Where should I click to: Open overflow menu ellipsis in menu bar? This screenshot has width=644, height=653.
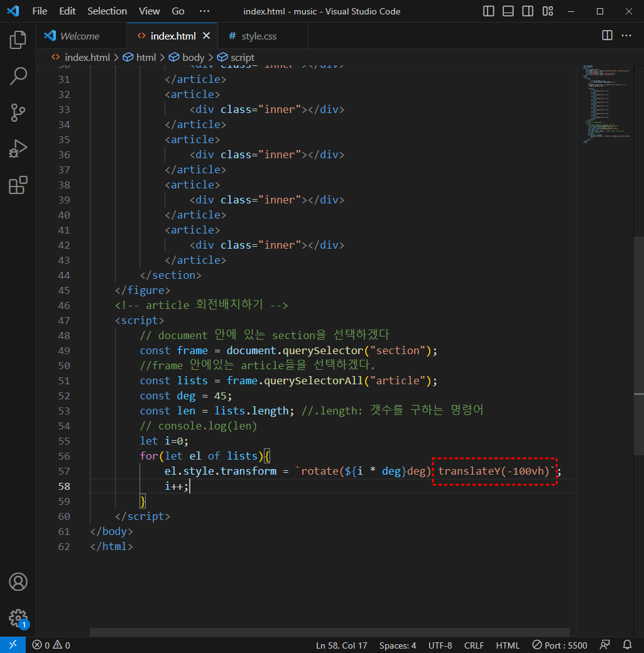point(204,11)
